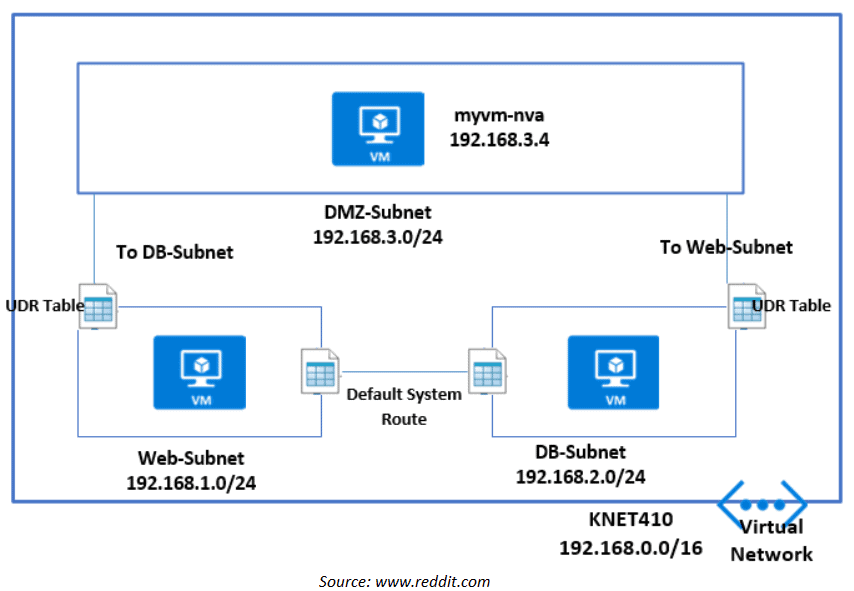
Task: Select route table icon on Web-Subnet edge
Action: pos(320,371)
